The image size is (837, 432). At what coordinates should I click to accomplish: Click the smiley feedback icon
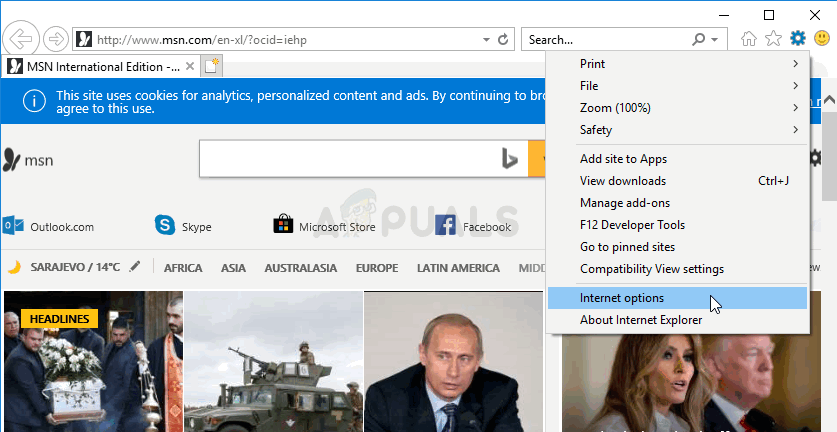click(822, 38)
